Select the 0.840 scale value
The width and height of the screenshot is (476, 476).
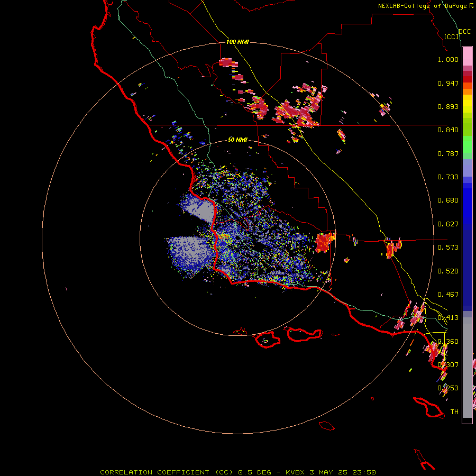coord(448,130)
